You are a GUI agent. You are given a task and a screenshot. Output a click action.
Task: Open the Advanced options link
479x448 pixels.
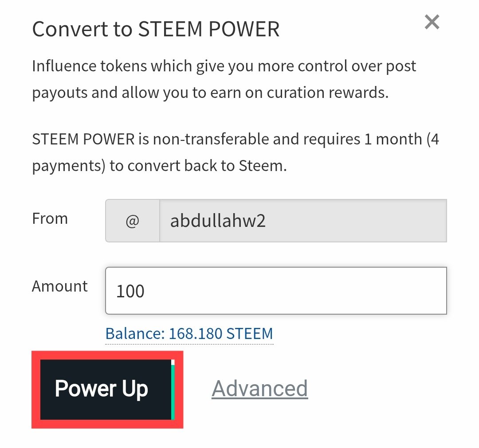tap(259, 389)
